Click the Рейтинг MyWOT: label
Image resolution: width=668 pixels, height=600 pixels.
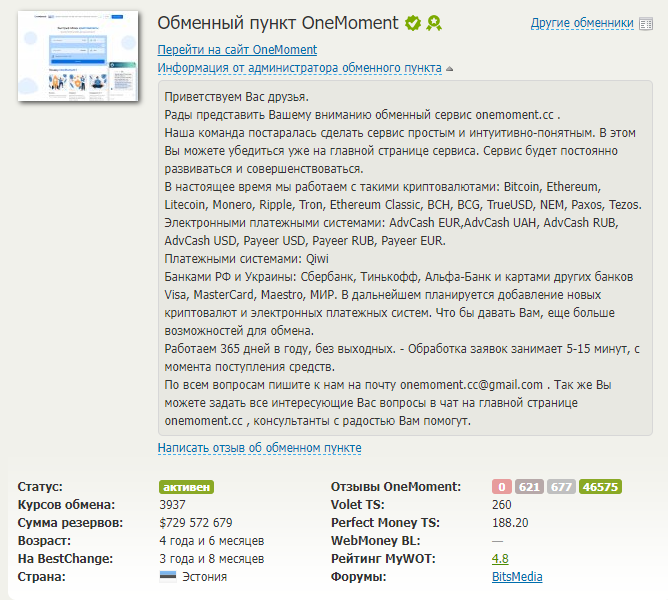coord(383,559)
